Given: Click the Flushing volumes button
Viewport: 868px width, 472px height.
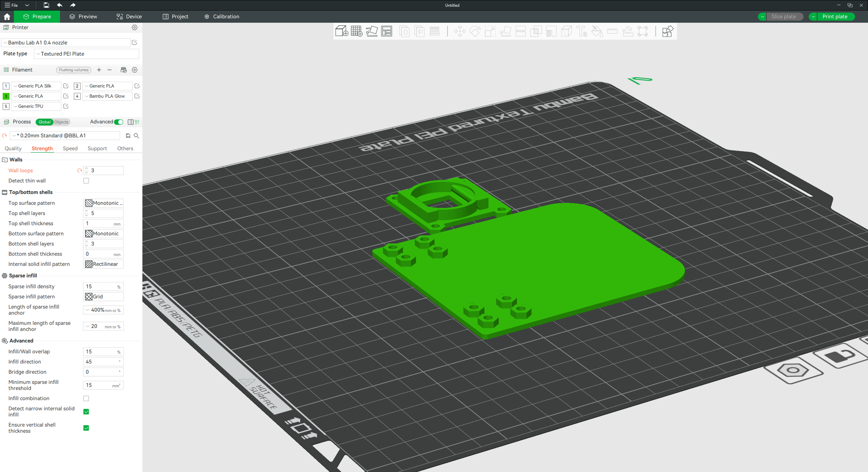Looking at the screenshot, I should click(x=74, y=70).
